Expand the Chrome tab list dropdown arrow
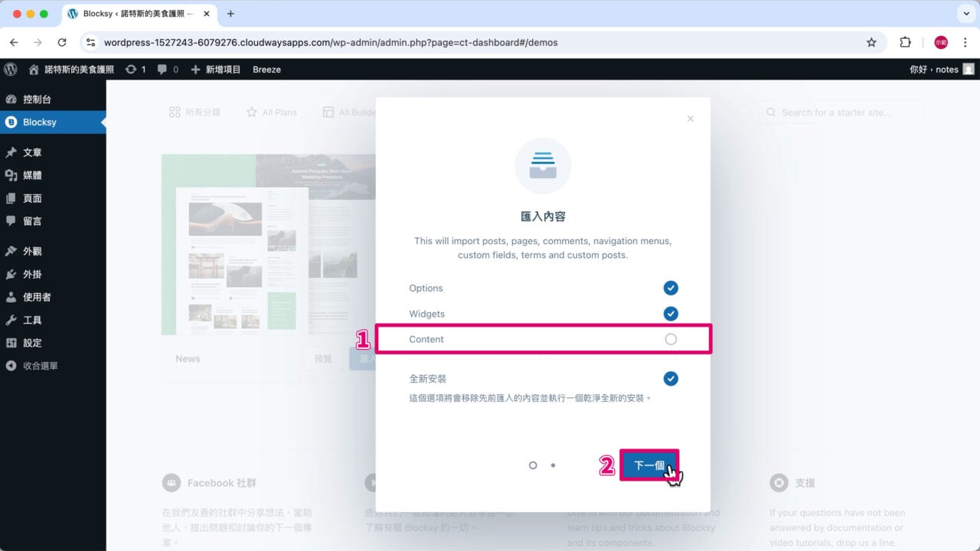Image resolution: width=980 pixels, height=551 pixels. coord(964,14)
